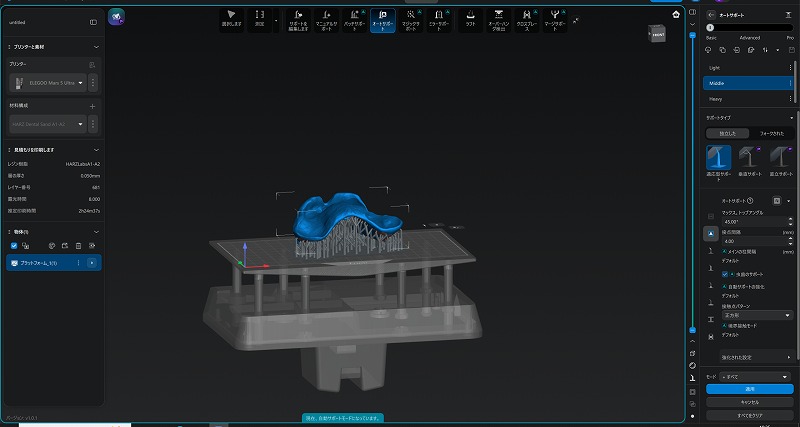
Task: Click the vertical layer slider handle
Action: pyautogui.click(x=692, y=329)
